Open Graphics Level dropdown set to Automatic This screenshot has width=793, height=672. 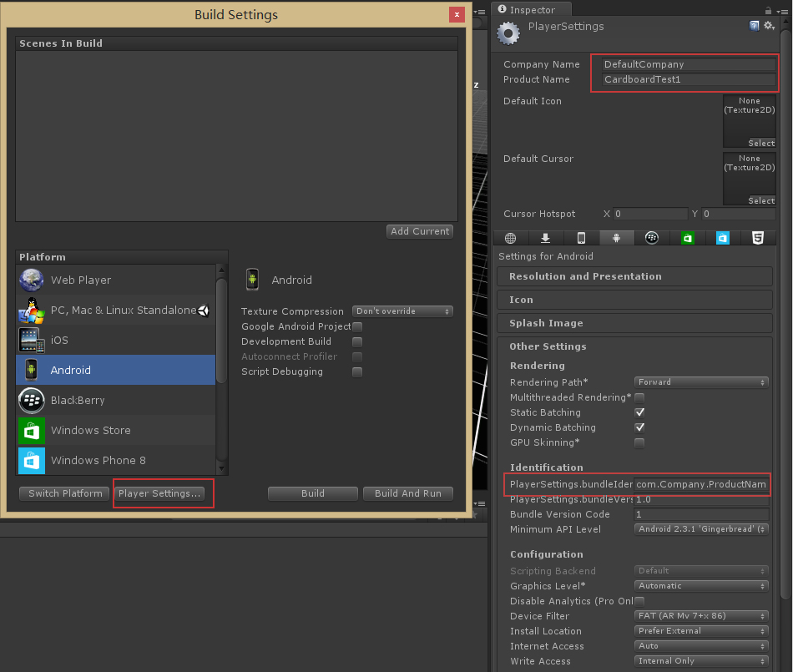701,586
